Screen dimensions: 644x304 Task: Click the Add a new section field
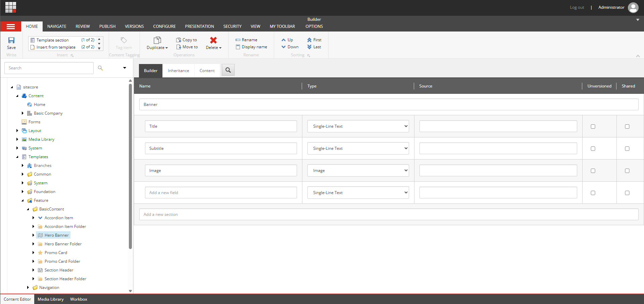389,215
